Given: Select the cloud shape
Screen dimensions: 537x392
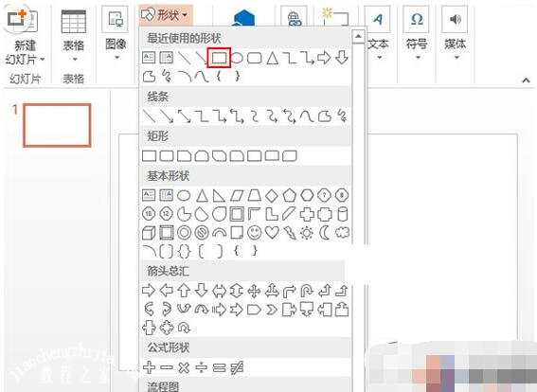Looking at the screenshot, I should click(x=342, y=233).
